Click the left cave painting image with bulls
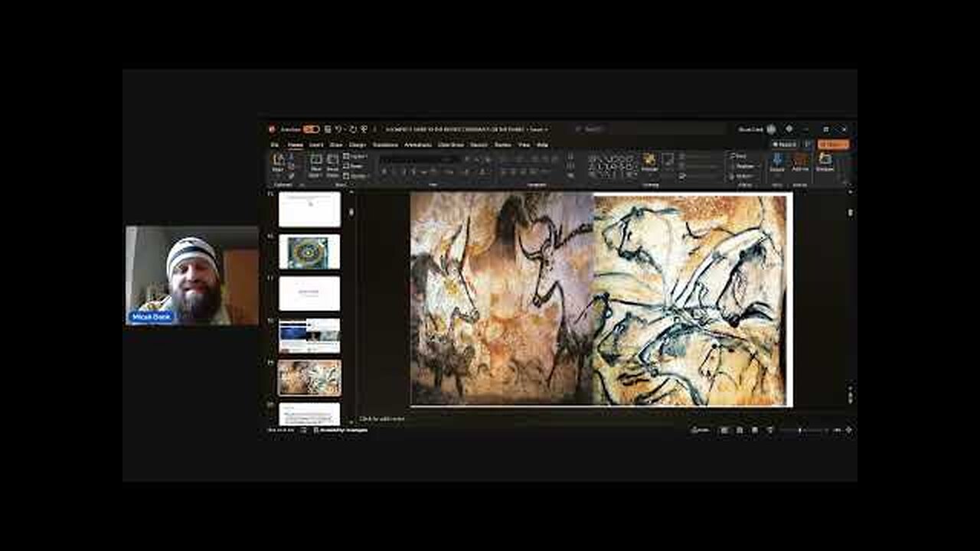The image size is (980, 551). click(x=501, y=298)
